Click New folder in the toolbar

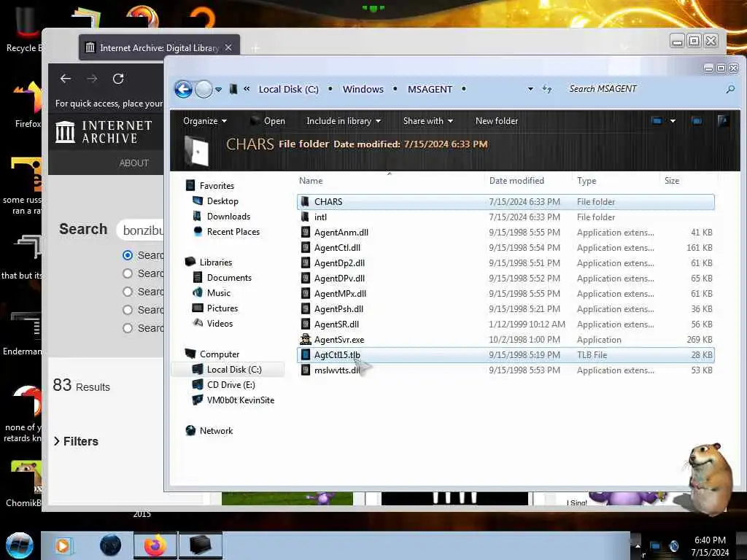coord(496,121)
